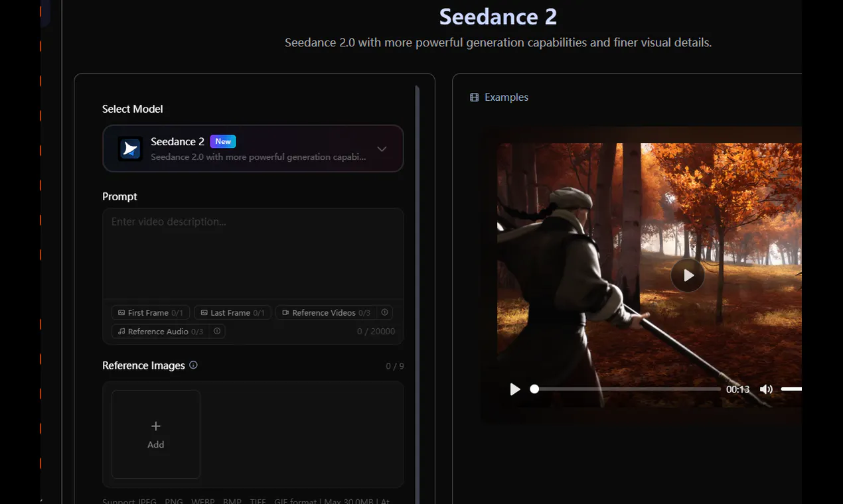Click the '0 / 20000' character counter
Viewport: 843px width, 504px height.
click(376, 331)
